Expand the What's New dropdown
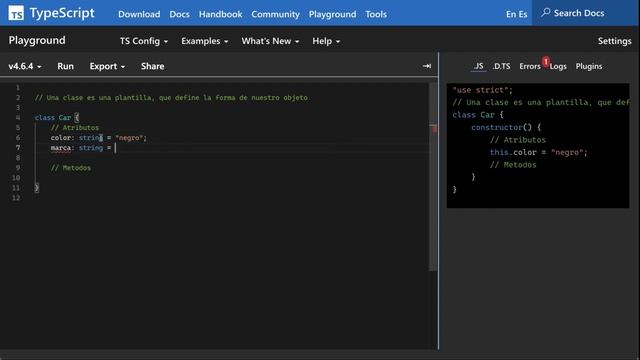Screen dimensions: 640x360 pyautogui.click(x=270, y=41)
